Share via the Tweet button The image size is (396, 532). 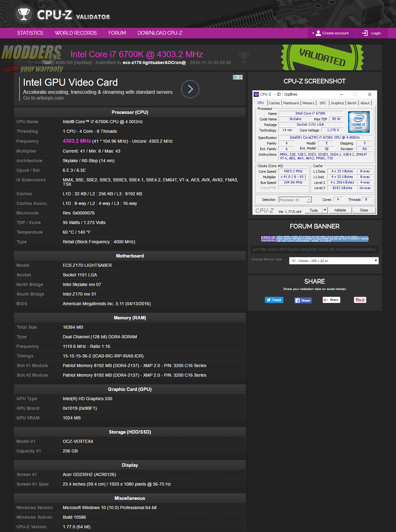click(274, 300)
